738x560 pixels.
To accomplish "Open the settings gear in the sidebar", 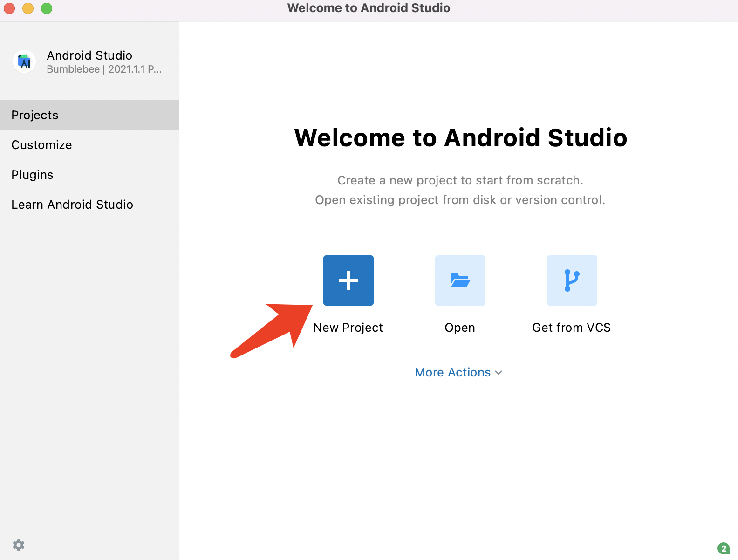I will [x=19, y=545].
